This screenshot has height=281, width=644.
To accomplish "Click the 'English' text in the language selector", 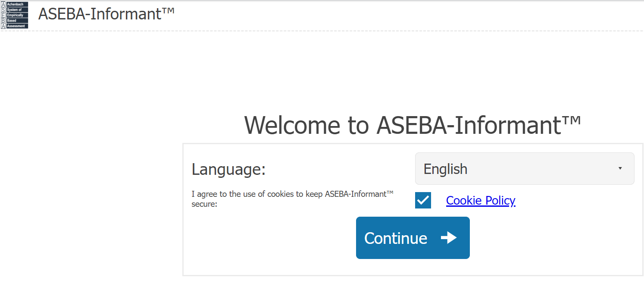I will tap(445, 169).
